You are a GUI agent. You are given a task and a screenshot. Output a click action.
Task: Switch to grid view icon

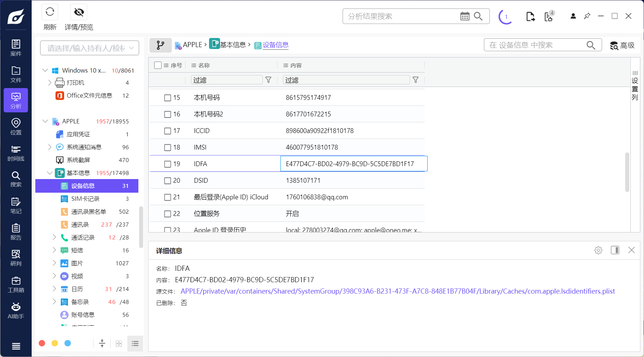coord(119,343)
